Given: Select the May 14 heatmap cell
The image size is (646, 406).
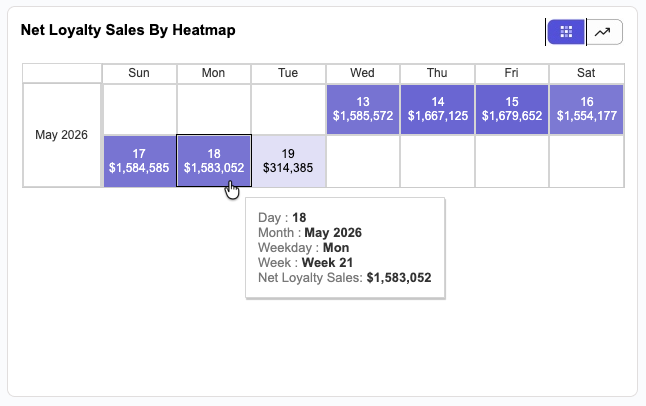Looking at the screenshot, I should tap(438, 109).
